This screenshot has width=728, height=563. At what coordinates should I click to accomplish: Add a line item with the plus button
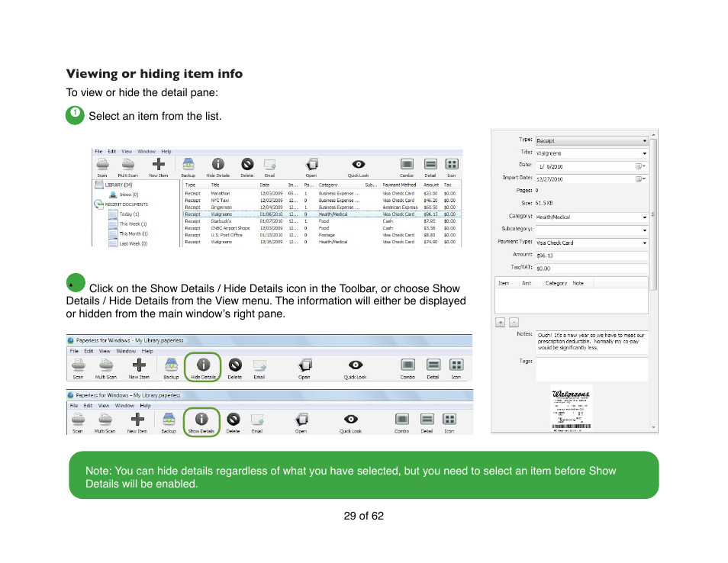(501, 322)
